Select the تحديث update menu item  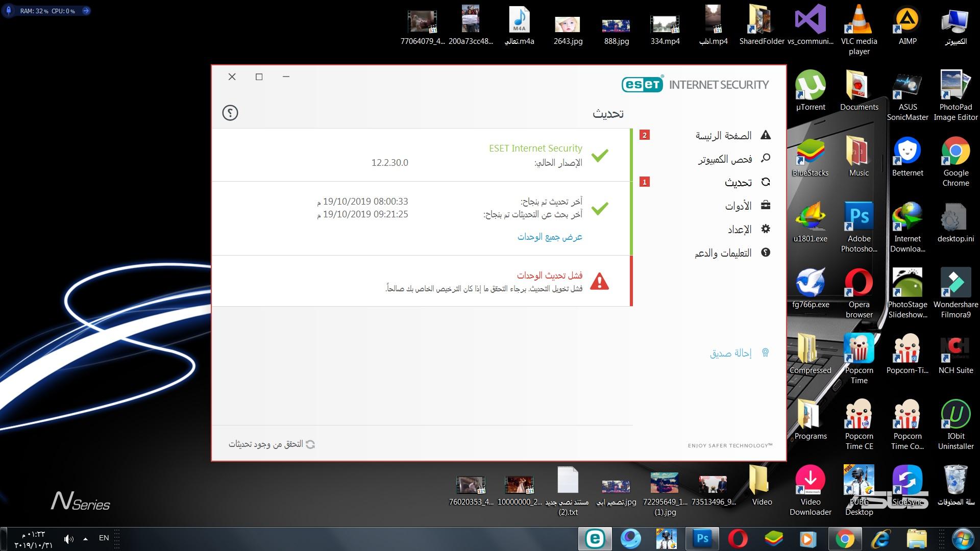pos(738,182)
